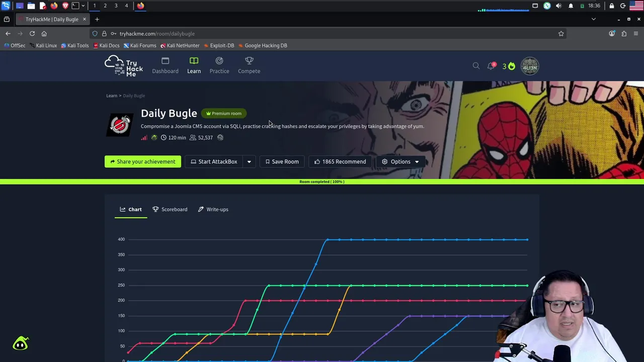Image resolution: width=644 pixels, height=362 pixels.
Task: Open the notifications bell in the system panel
Action: coord(571,6)
